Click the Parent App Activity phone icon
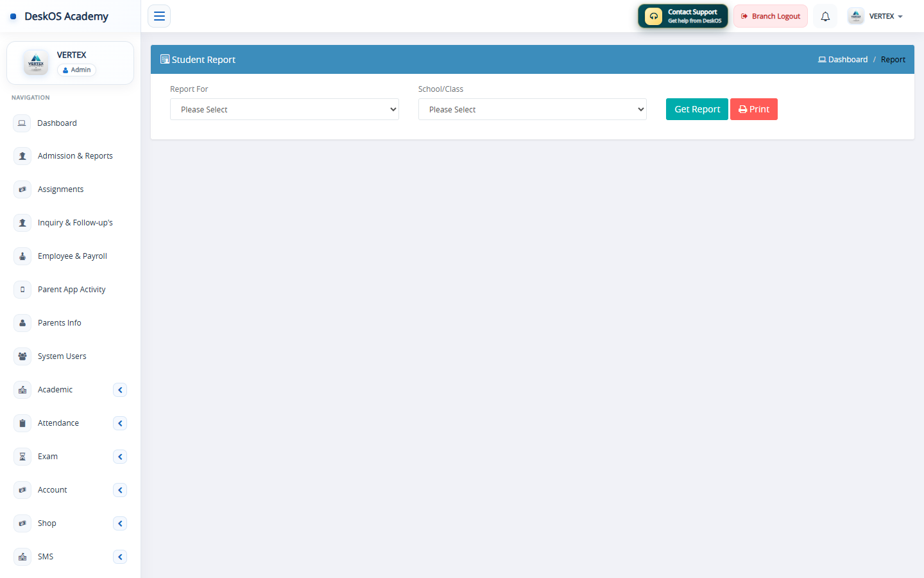The width and height of the screenshot is (924, 578). click(22, 290)
